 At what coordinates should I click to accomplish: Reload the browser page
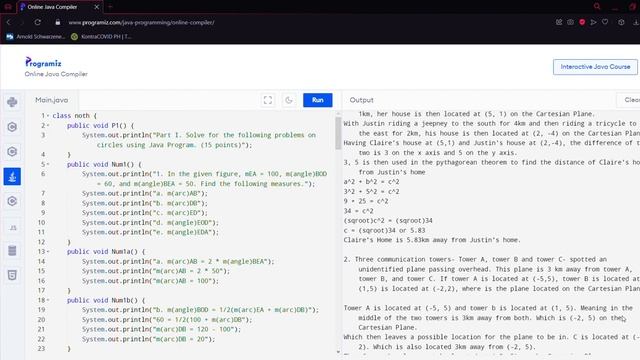[38, 22]
